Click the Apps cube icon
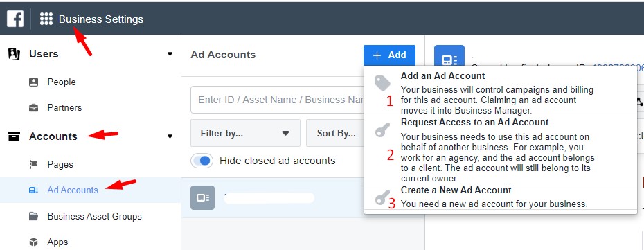Screen dimensions: 644x250 [34, 242]
